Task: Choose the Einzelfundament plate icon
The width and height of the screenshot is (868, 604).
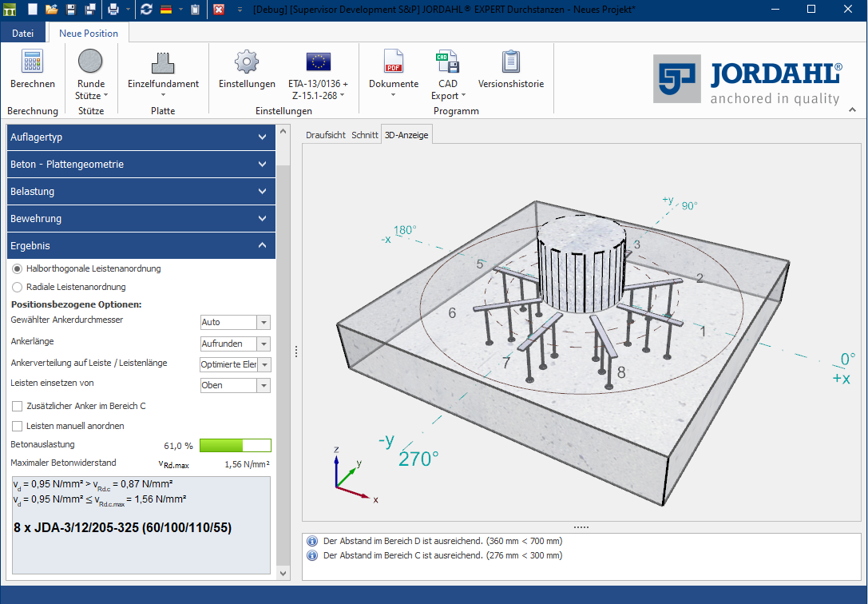Action: pos(163,62)
